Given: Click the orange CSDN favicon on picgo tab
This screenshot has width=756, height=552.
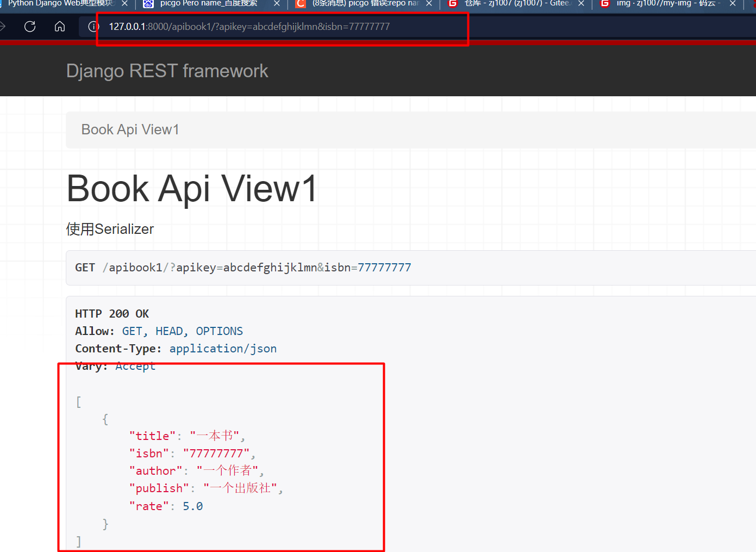Looking at the screenshot, I should point(301,4).
